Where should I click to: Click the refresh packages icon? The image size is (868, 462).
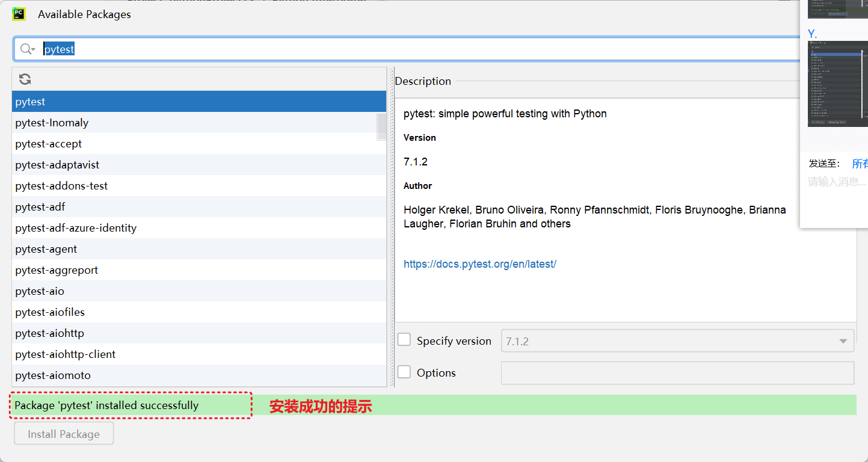click(25, 79)
